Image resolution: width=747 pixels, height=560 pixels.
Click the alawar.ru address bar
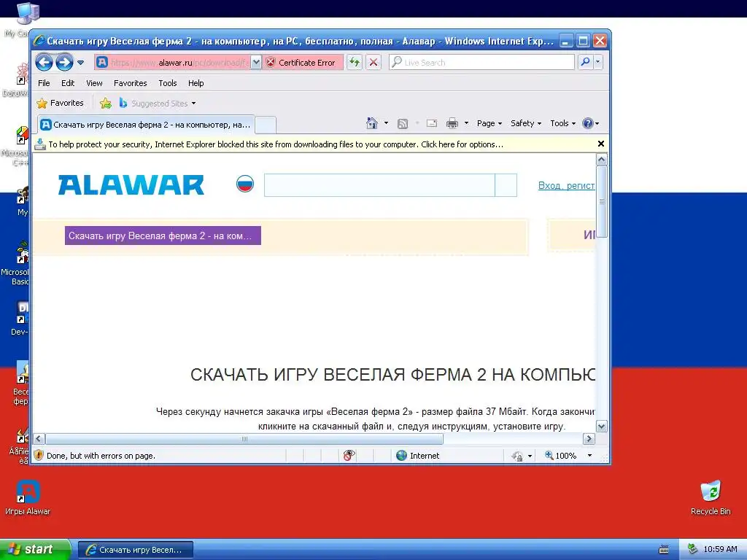coord(172,63)
